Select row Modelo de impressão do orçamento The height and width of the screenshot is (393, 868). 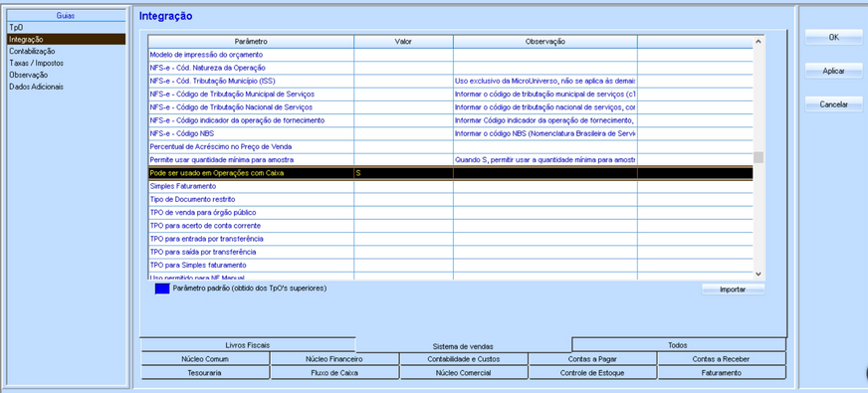451,55
